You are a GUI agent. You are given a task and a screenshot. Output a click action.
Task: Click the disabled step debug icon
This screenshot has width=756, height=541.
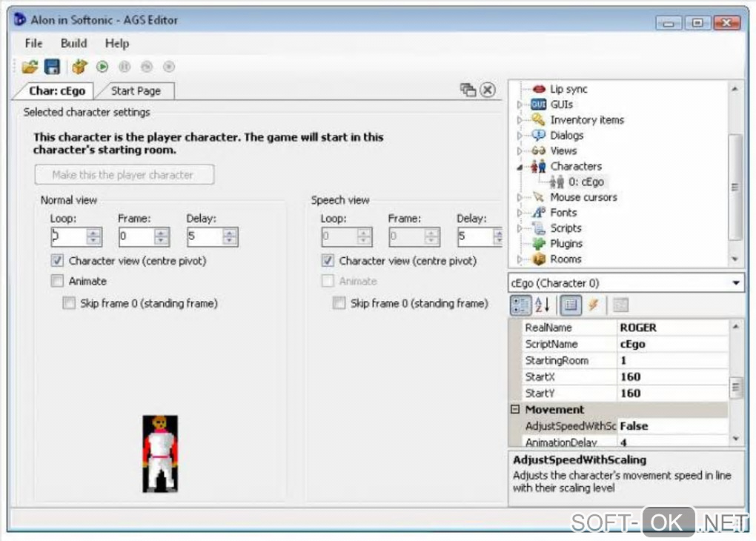pyautogui.click(x=147, y=67)
